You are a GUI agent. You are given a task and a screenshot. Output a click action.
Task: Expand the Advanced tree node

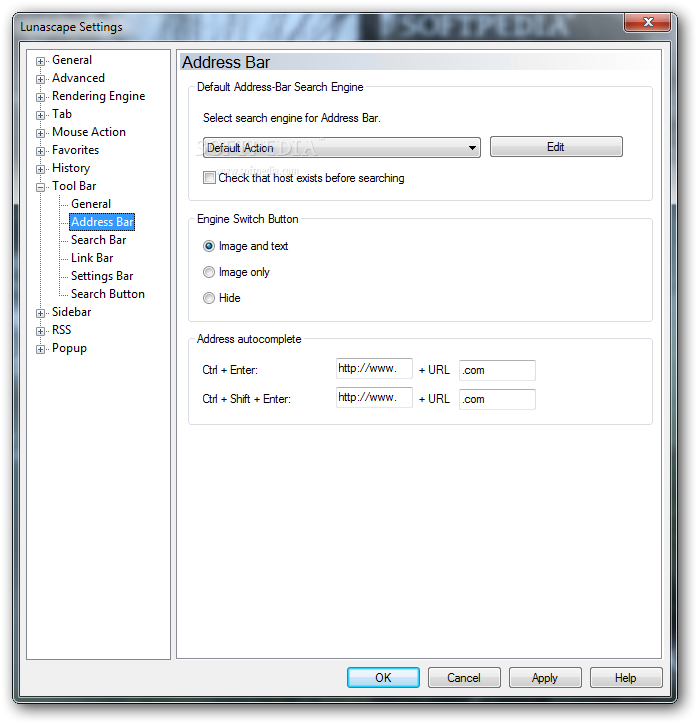[x=41, y=79]
